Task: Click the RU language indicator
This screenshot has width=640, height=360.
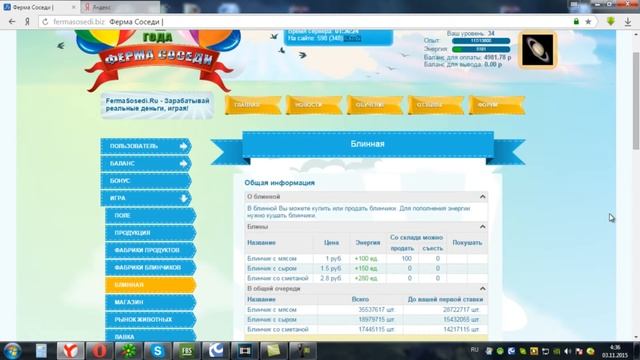Action: pos(474,350)
